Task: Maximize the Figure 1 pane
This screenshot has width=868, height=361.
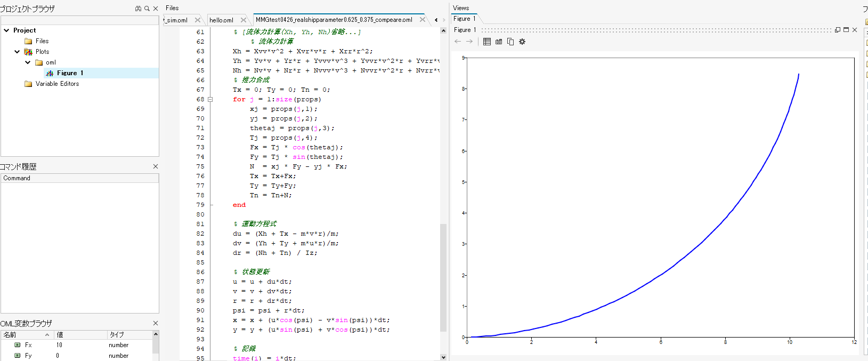Action: (846, 30)
